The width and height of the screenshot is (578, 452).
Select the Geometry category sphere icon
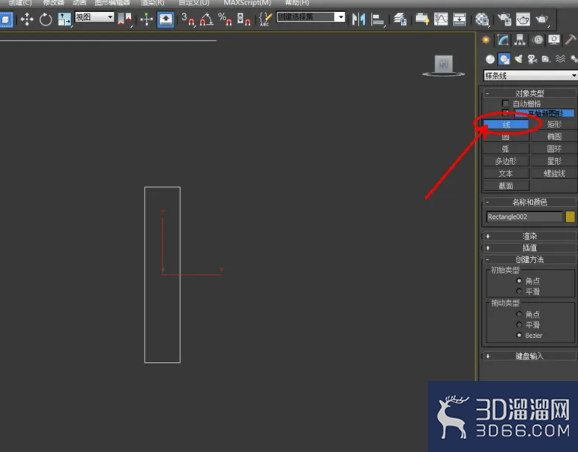pyautogui.click(x=490, y=59)
